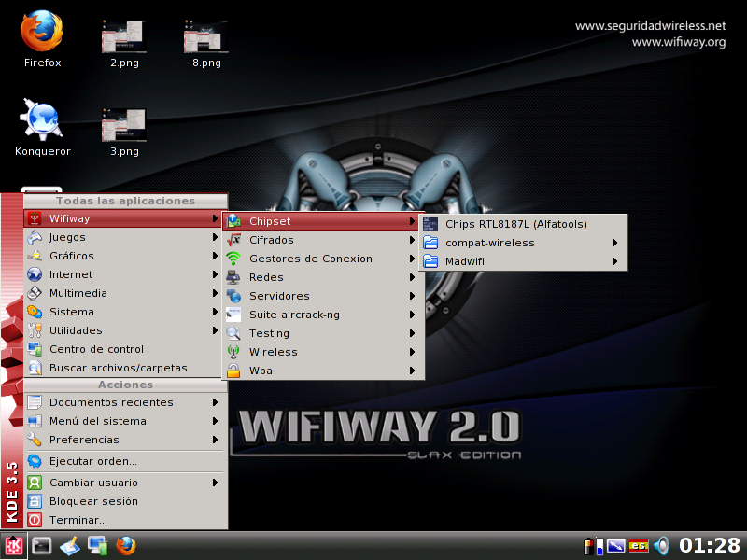Expand the compat-wireless submenu arrow

(x=615, y=243)
